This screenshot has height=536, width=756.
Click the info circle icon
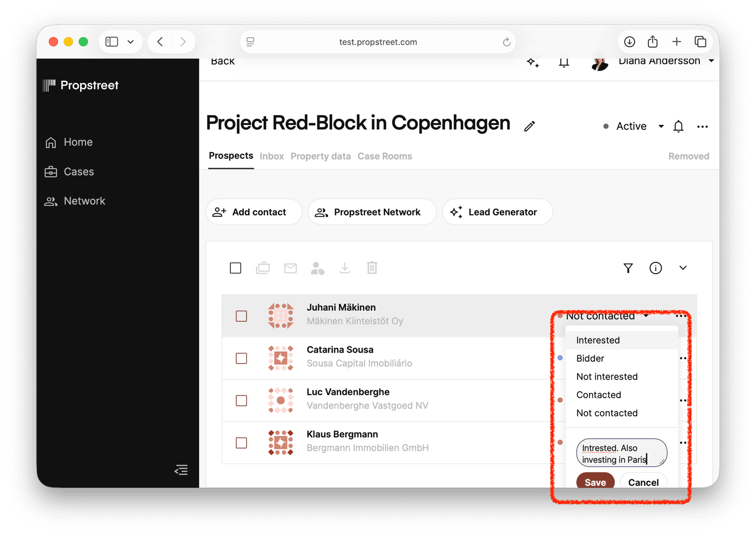click(x=656, y=268)
